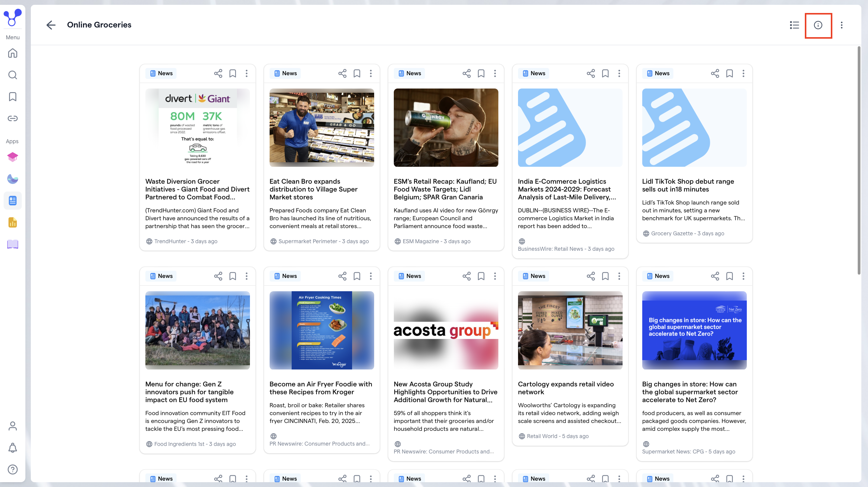Screen dimensions: 868x487
Task: Share the Eat Clean Bro article
Action: click(x=342, y=73)
